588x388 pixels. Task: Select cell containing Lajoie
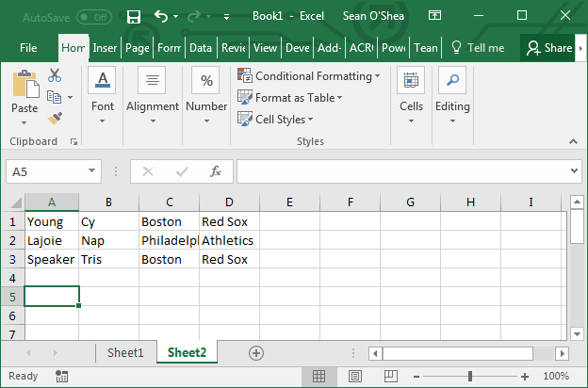(52, 240)
